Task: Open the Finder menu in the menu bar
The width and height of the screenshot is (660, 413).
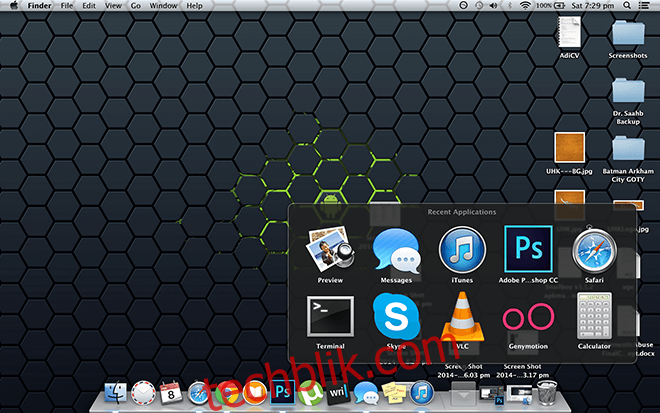Action: tap(40, 5)
